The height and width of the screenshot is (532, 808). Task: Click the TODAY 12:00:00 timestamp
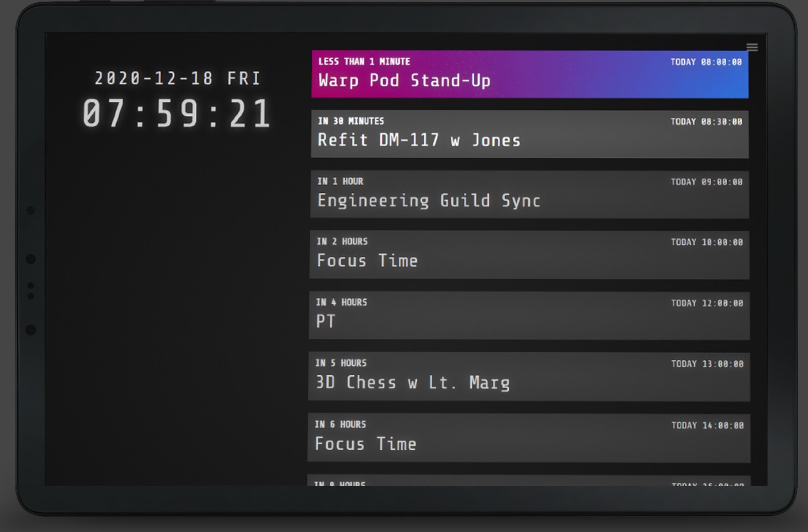point(707,303)
